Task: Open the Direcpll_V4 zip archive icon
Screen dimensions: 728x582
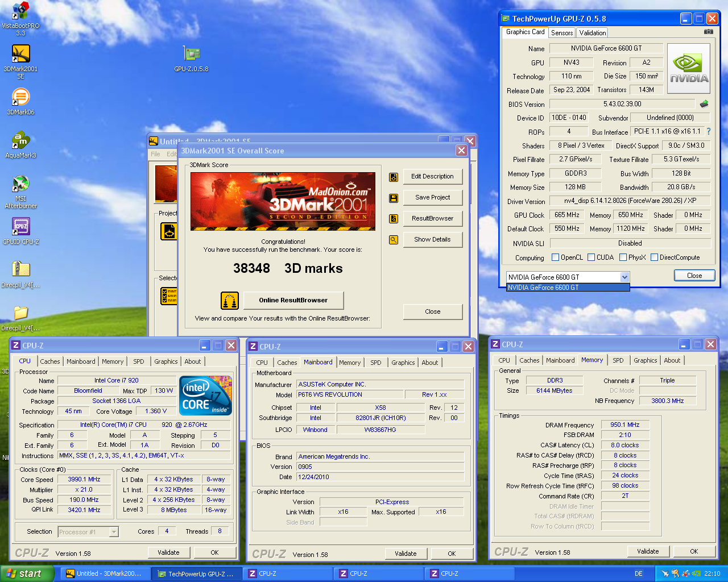Action: (20, 269)
